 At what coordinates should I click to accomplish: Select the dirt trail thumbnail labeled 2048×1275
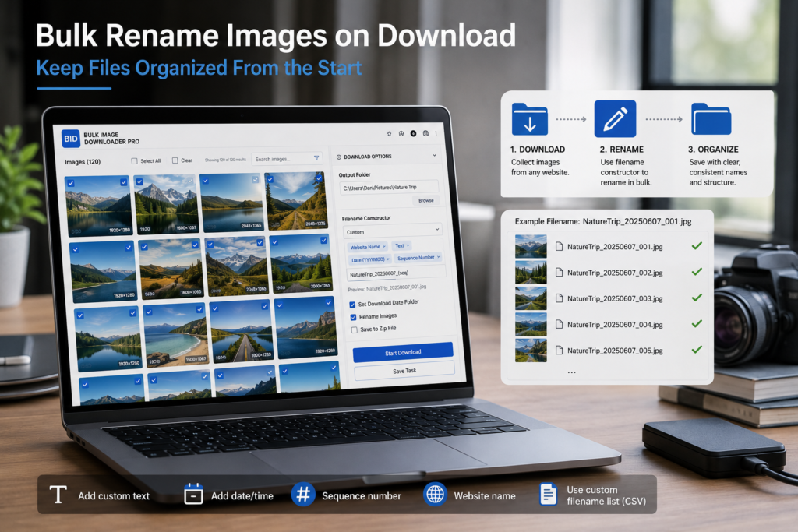(x=296, y=201)
